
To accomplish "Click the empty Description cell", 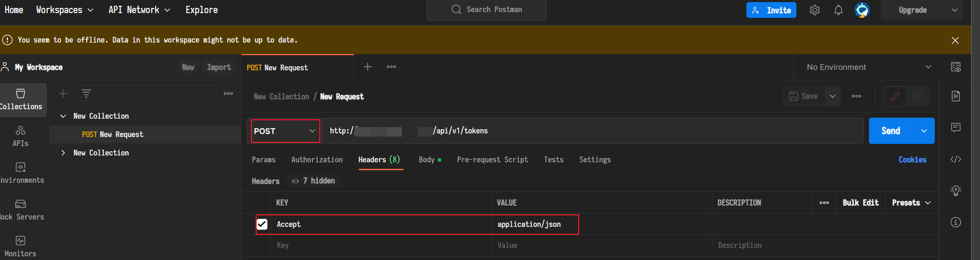I will coord(826,245).
